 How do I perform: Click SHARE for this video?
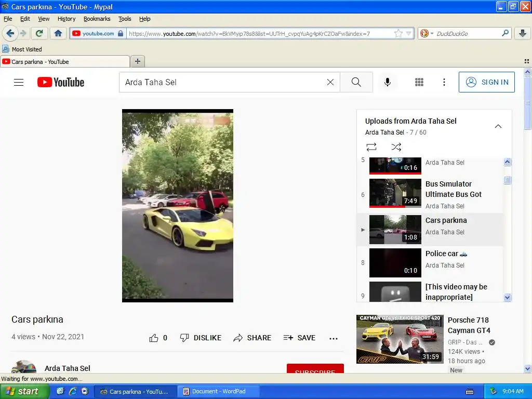pyautogui.click(x=252, y=338)
